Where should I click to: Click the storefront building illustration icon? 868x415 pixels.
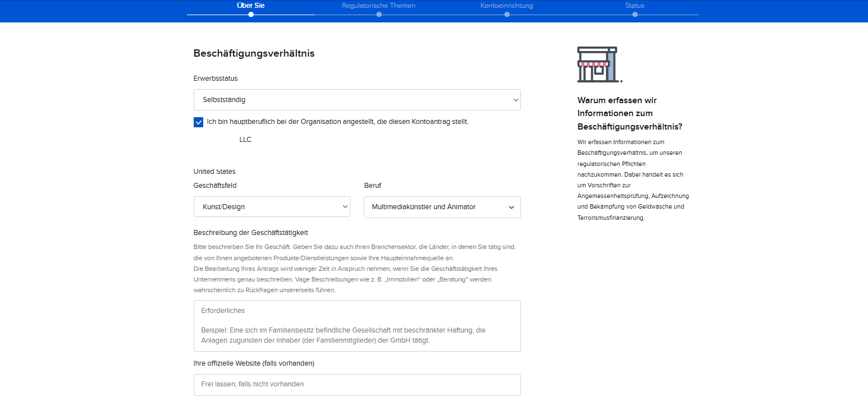[599, 64]
